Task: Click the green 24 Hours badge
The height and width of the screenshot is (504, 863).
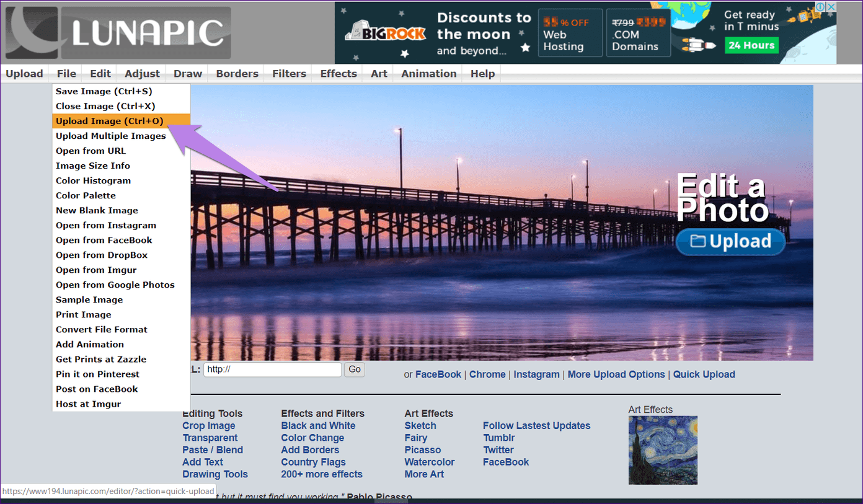Action: pos(751,45)
